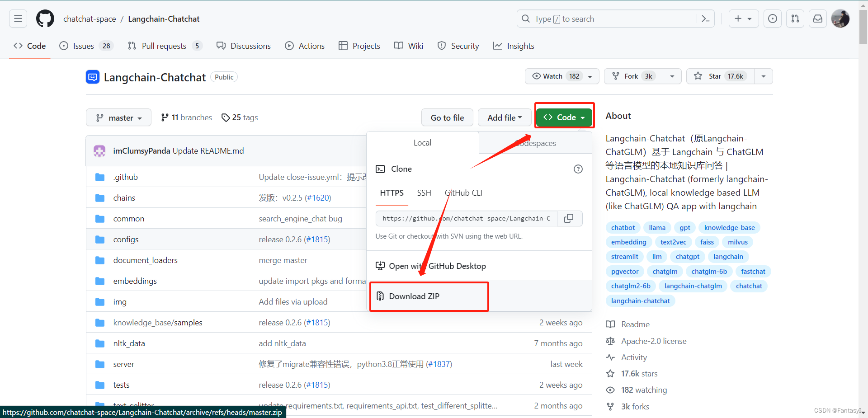868x418 pixels.
Task: Open the Wiki tab
Action: pyautogui.click(x=409, y=46)
